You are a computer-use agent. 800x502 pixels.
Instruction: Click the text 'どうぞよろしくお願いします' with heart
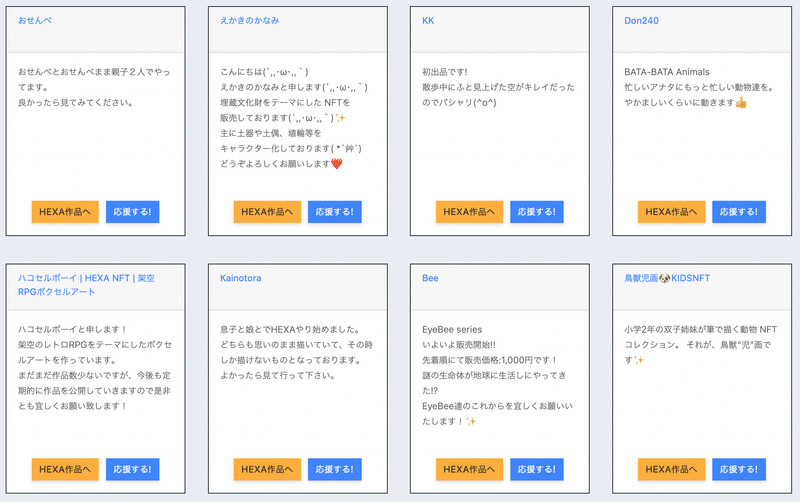click(x=281, y=164)
